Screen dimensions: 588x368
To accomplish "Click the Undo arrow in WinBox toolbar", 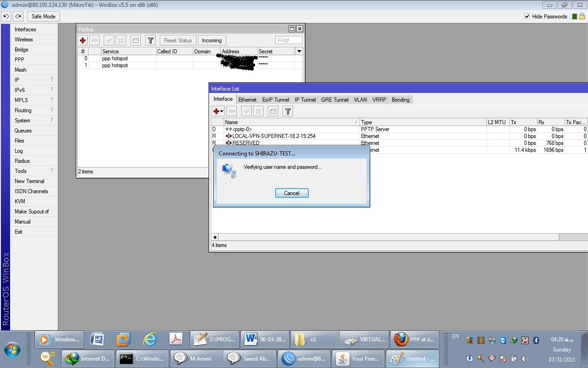I will [x=6, y=16].
